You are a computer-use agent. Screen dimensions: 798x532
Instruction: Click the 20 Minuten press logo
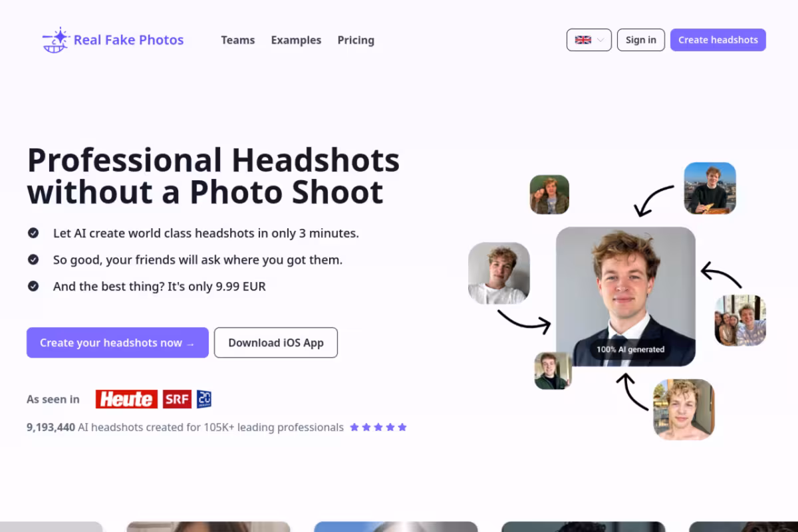pyautogui.click(x=204, y=399)
